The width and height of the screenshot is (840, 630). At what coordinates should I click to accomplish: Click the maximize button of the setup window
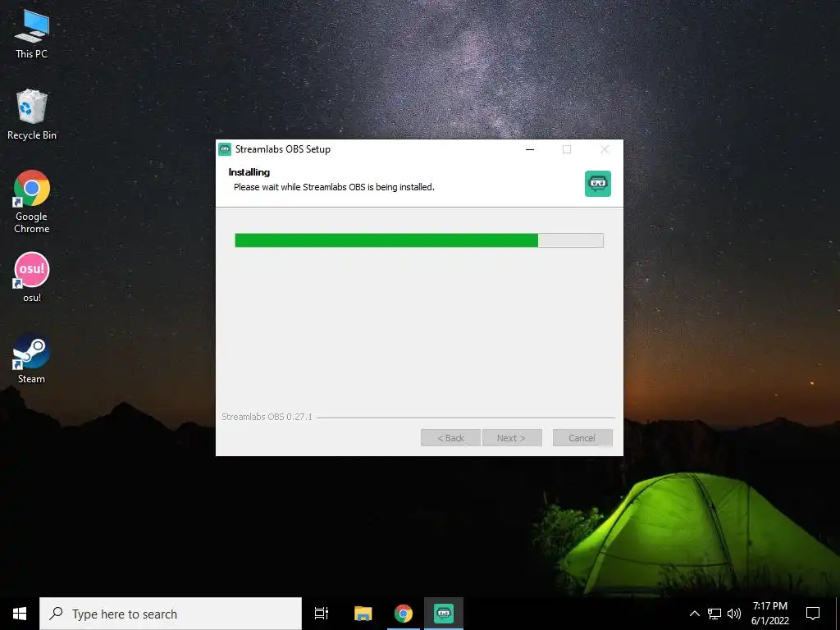click(567, 149)
